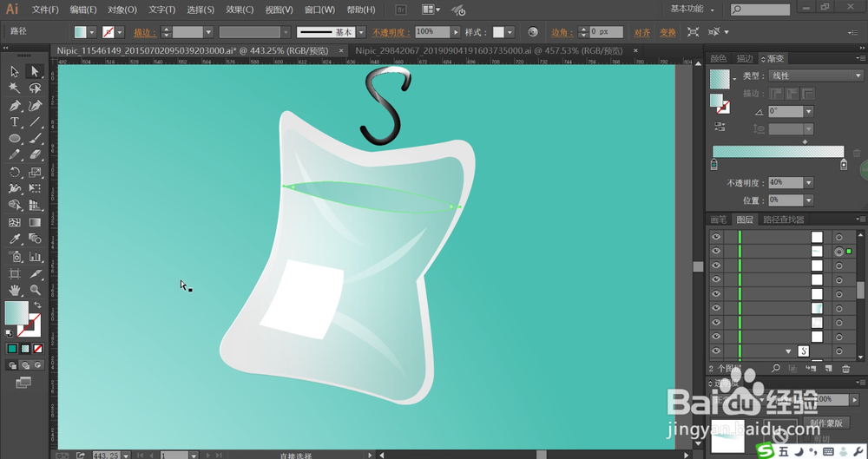
Task: Open the gradient angle dropdown
Action: 809,111
